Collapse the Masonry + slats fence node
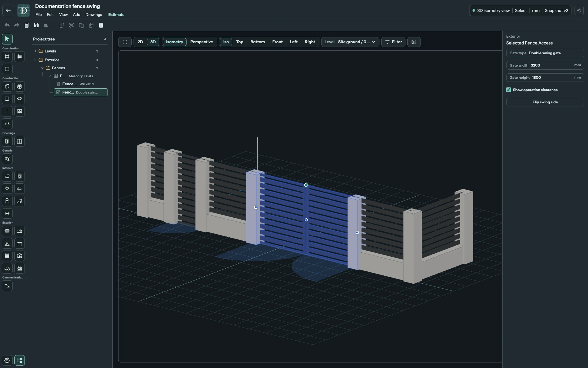This screenshot has width=588, height=368. point(50,76)
